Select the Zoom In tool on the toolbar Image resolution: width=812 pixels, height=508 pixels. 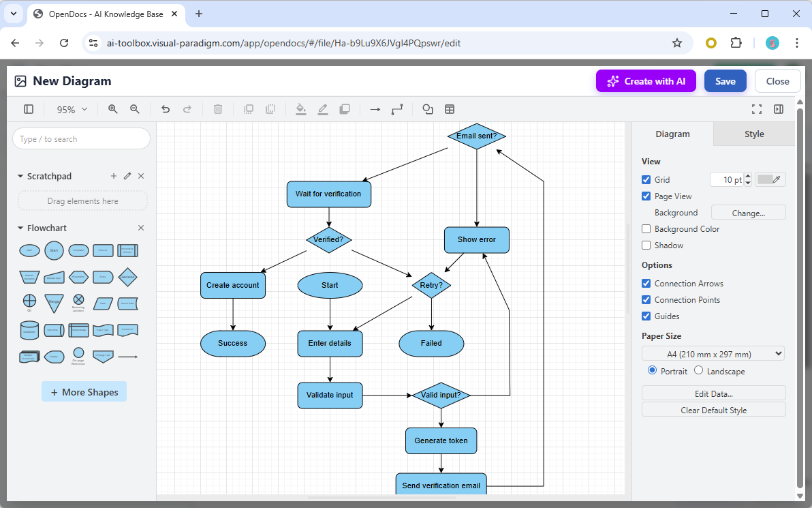tap(112, 109)
